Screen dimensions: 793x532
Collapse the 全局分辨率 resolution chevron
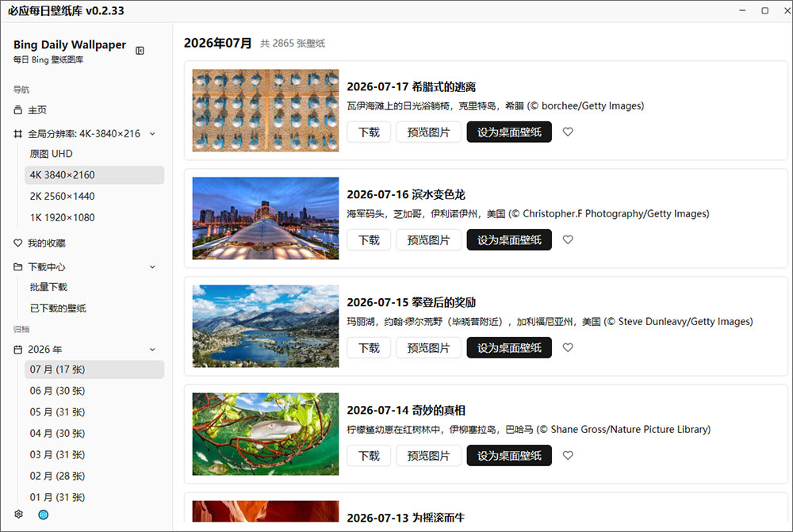(x=153, y=134)
